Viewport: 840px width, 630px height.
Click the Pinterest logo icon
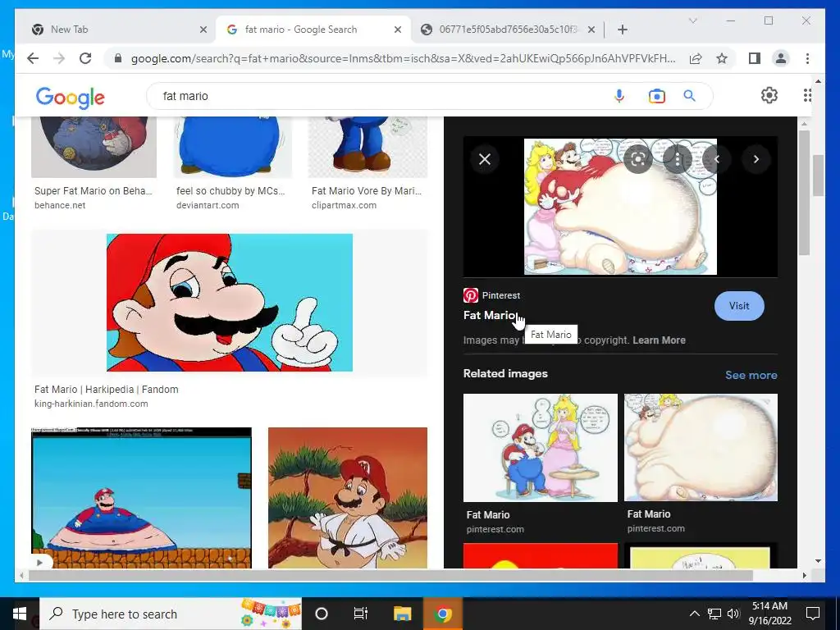(470, 295)
